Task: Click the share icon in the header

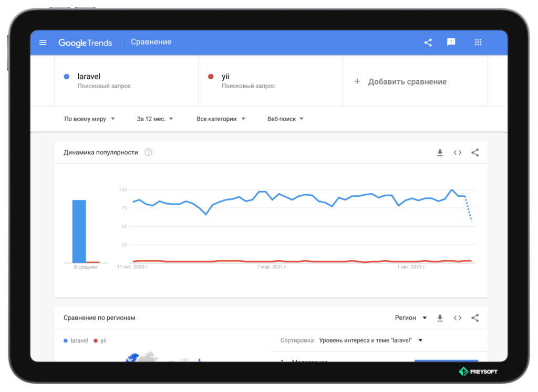Action: (x=428, y=43)
